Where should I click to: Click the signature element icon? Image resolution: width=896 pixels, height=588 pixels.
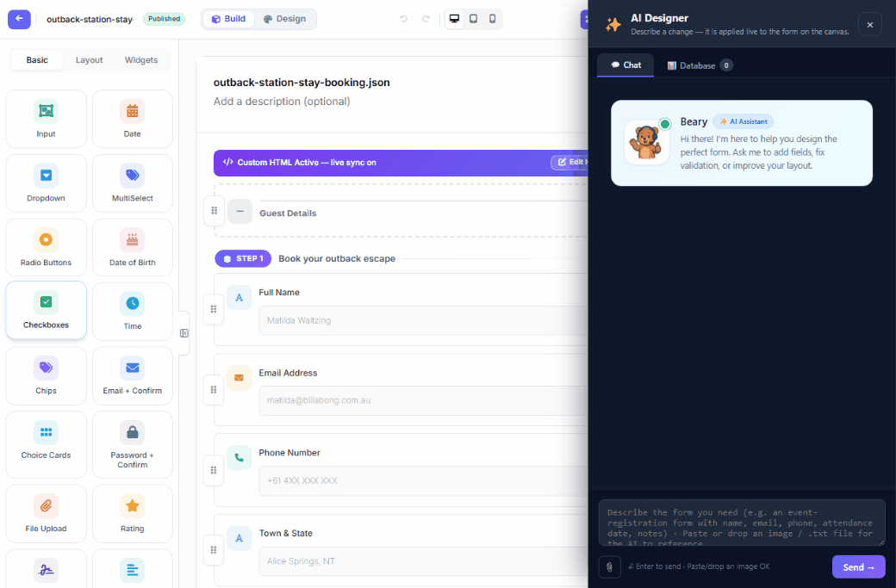[x=46, y=570]
